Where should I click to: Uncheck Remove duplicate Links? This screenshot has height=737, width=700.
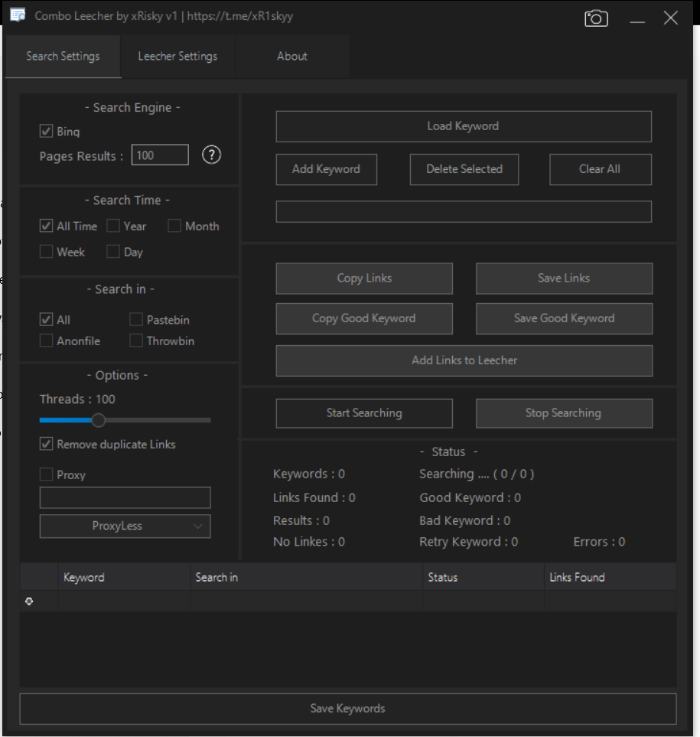coord(47,445)
